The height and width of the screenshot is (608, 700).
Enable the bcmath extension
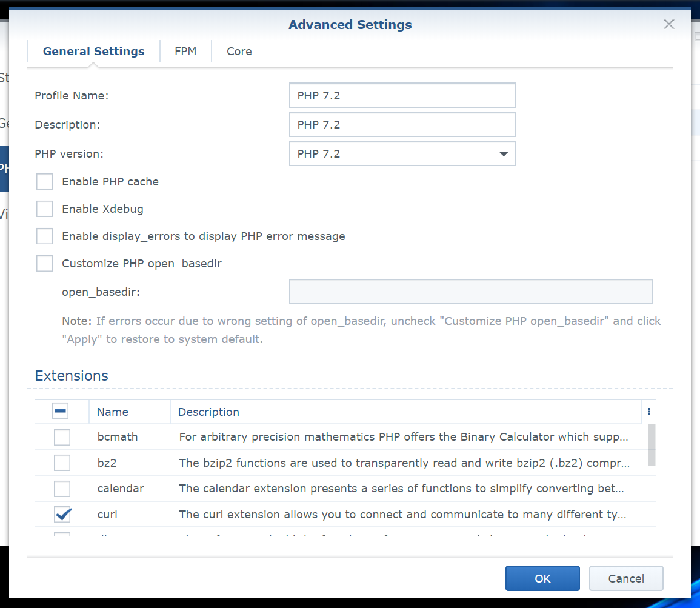tap(62, 437)
